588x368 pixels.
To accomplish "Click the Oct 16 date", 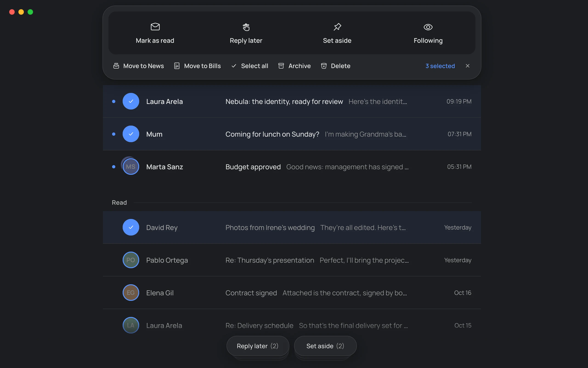I will (x=463, y=293).
